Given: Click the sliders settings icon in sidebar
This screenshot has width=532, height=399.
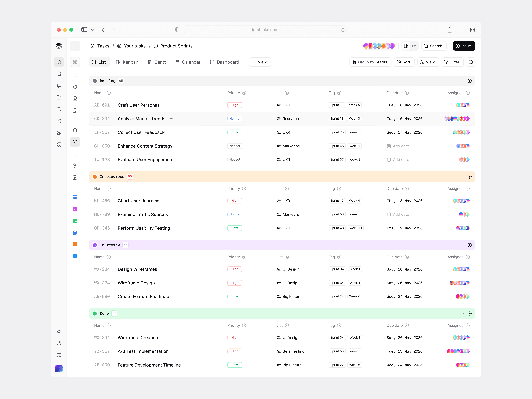Looking at the screenshot, I should (59, 355).
